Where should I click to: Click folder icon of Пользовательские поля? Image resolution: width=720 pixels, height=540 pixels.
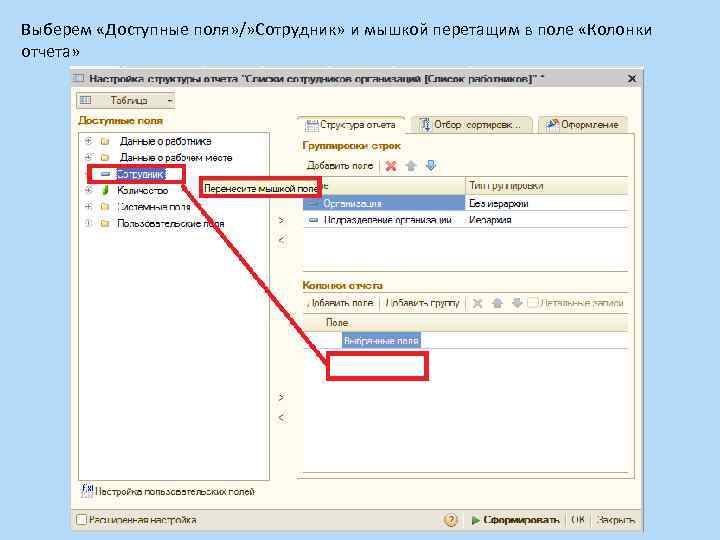coord(105,223)
